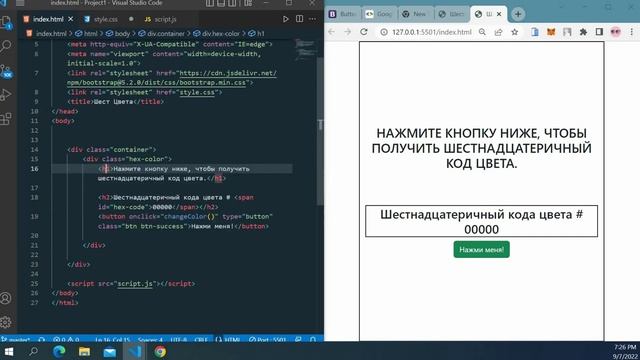Screen dimensions: 640x360
Task: Click Ln 16, Col 15 in the status bar
Action: tap(113, 340)
